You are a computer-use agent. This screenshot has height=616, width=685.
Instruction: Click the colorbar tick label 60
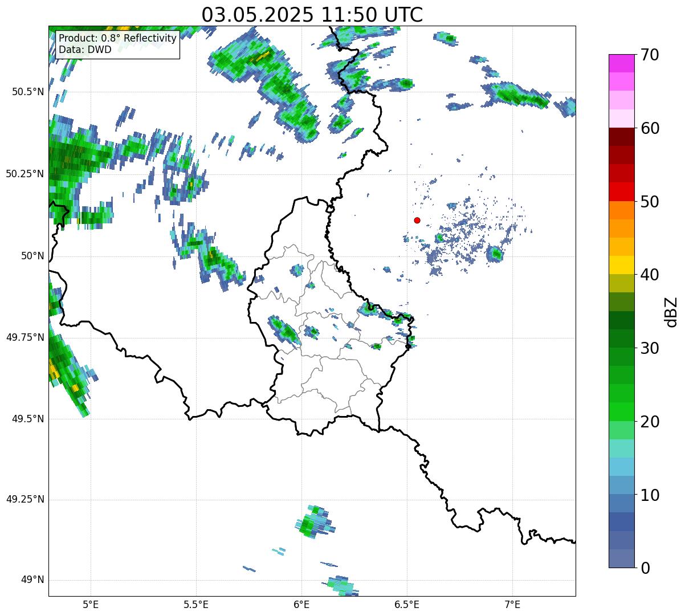[650, 128]
